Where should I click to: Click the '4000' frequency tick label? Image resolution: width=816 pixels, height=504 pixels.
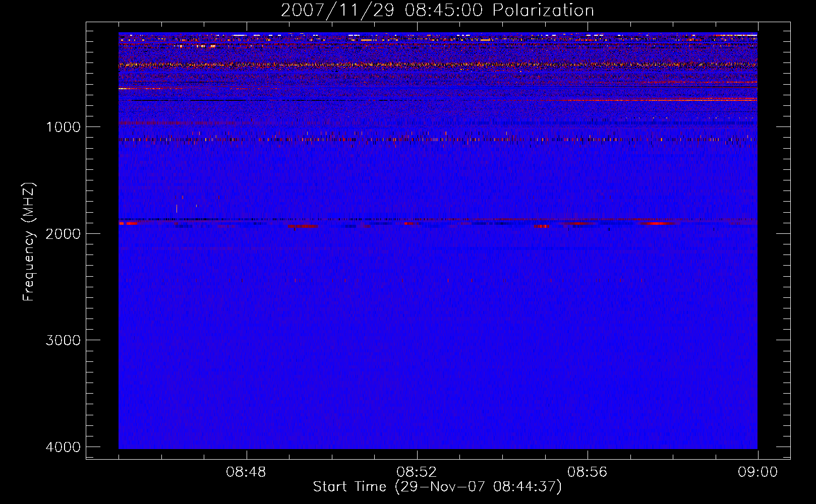[63, 447]
